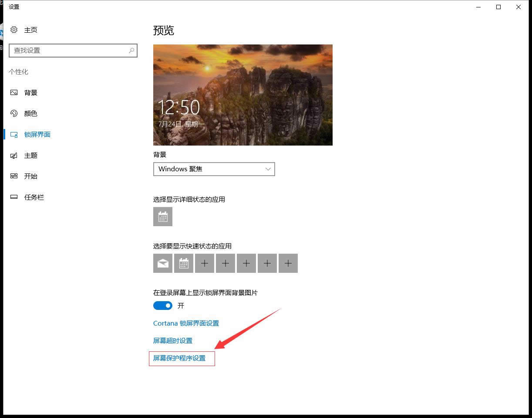Viewport: 532px width, 418px height.
Task: Click the dropdown chevron next to Windows 聚焦
Action: 268,169
